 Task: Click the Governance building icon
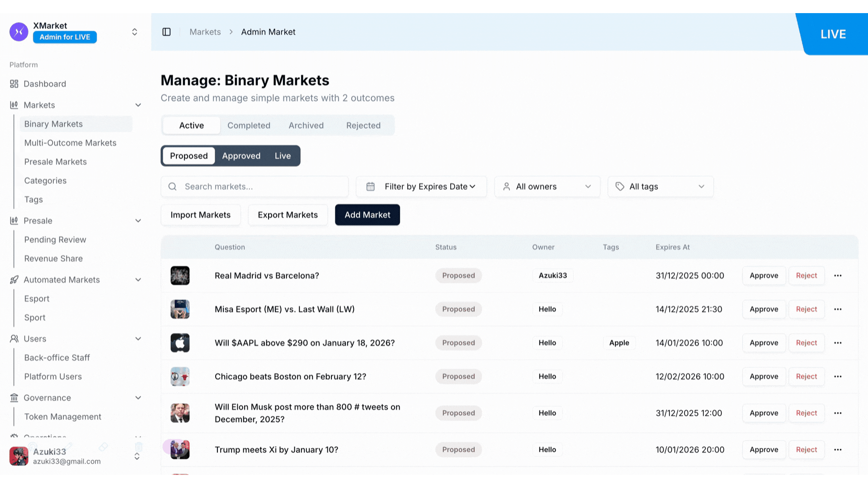(14, 398)
